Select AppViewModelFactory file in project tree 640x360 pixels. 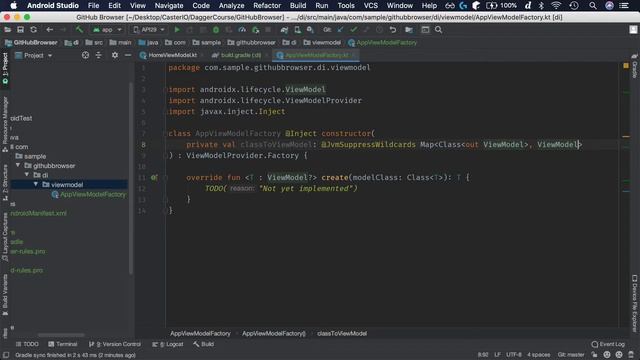pos(89,195)
